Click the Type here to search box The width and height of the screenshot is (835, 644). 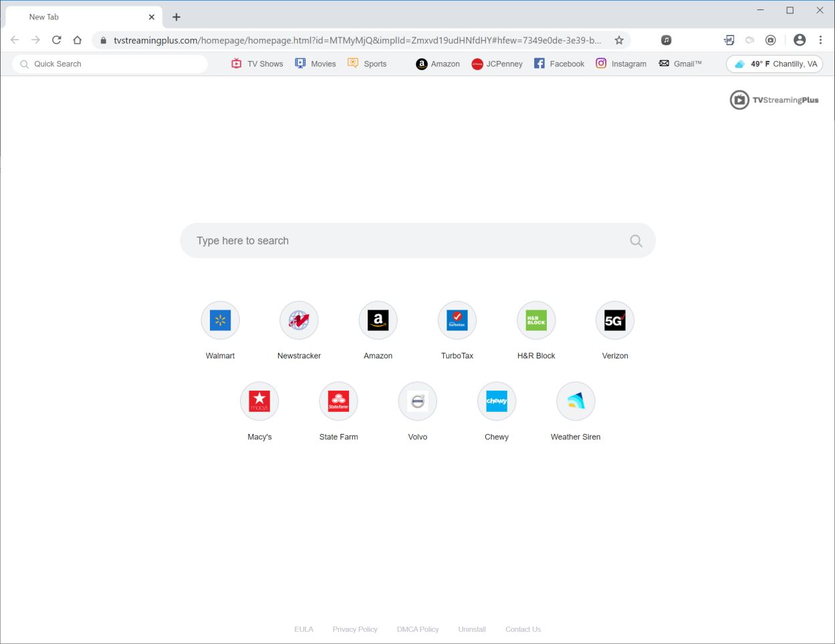(x=417, y=241)
